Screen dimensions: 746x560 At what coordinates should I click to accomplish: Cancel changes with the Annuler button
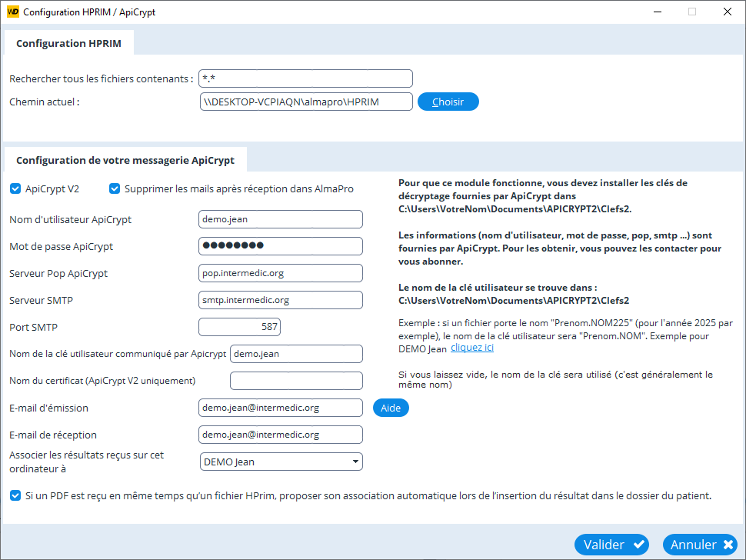[x=701, y=545]
